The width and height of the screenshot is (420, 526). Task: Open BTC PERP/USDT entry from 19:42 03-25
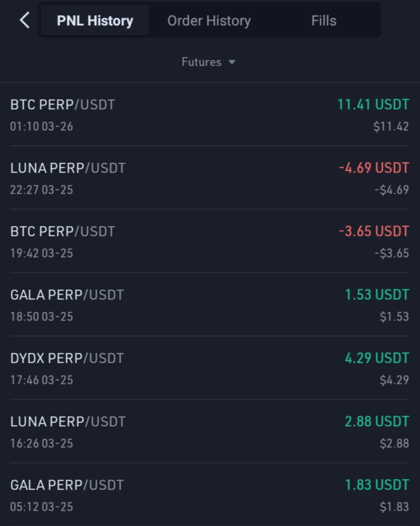(210, 241)
